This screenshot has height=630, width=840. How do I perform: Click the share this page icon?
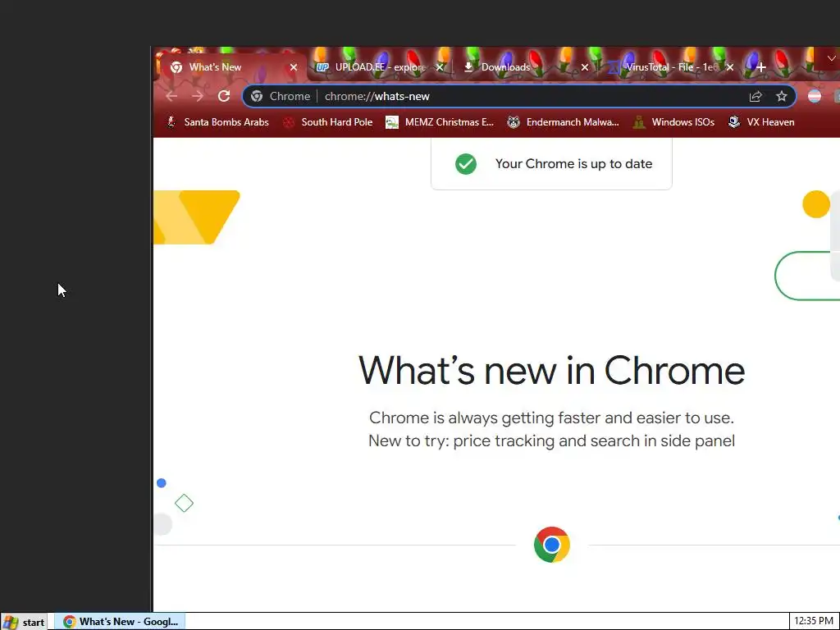pos(756,97)
